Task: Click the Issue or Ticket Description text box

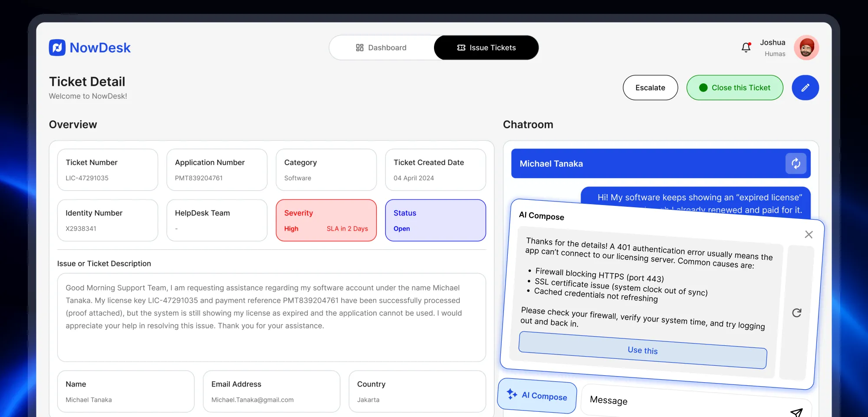Action: point(272,318)
